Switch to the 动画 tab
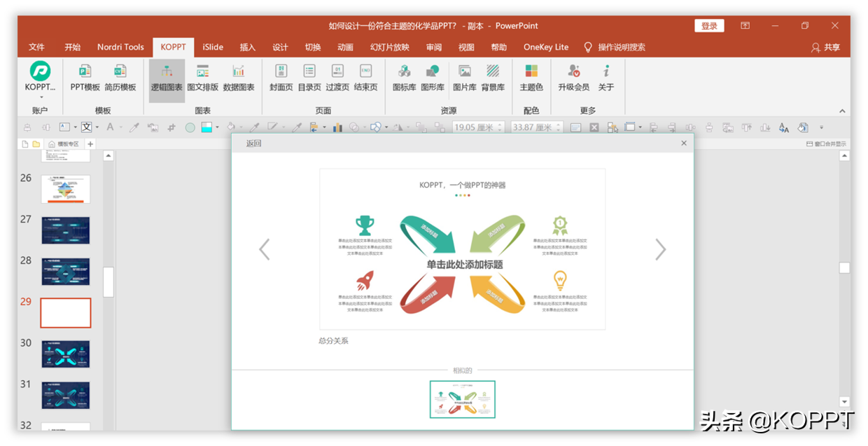The width and height of the screenshot is (868, 446). click(345, 47)
